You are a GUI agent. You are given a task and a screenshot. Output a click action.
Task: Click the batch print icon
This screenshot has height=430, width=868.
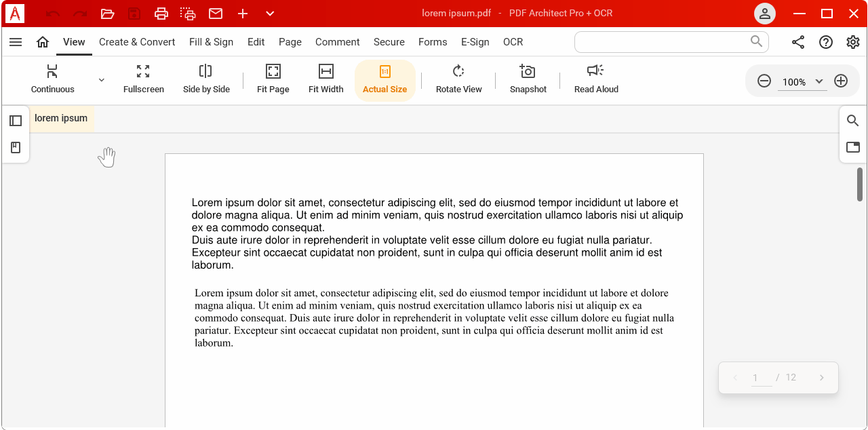[189, 14]
